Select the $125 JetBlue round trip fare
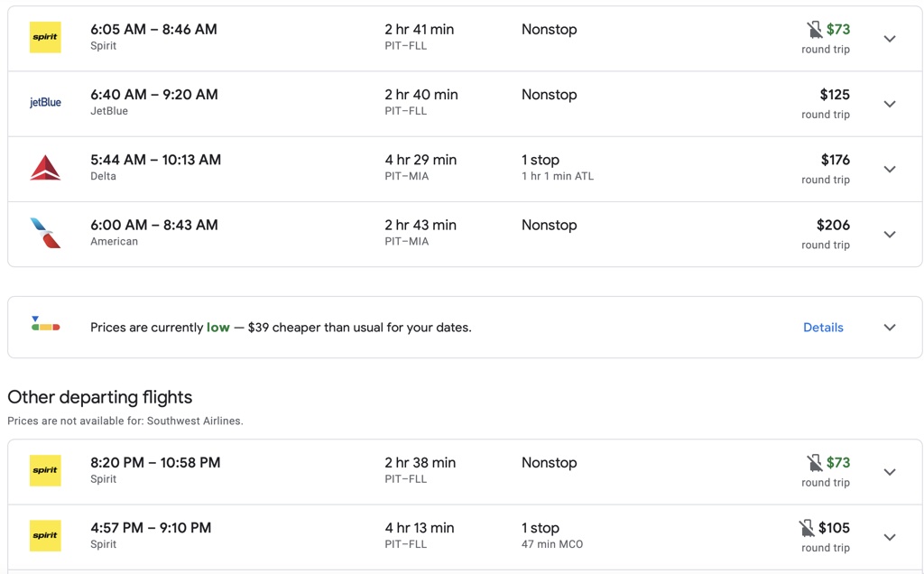 tap(834, 95)
